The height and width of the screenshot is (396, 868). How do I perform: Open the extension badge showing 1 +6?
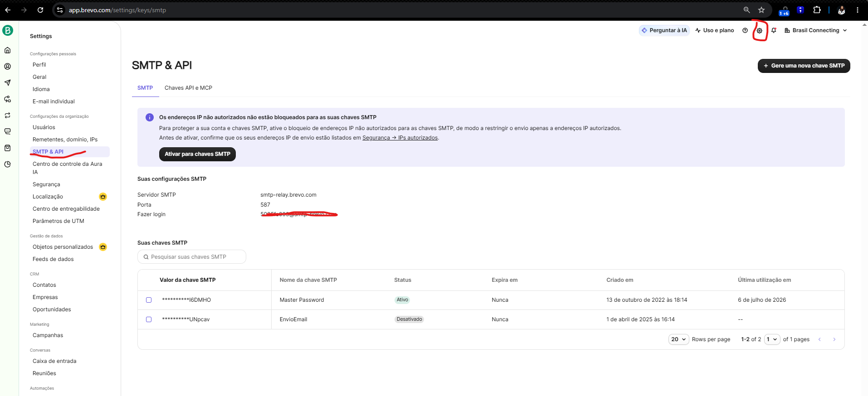[784, 11]
